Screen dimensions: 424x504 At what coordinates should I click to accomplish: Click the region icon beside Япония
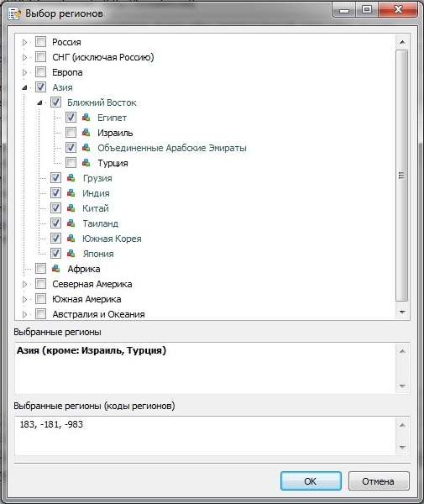[x=71, y=254]
